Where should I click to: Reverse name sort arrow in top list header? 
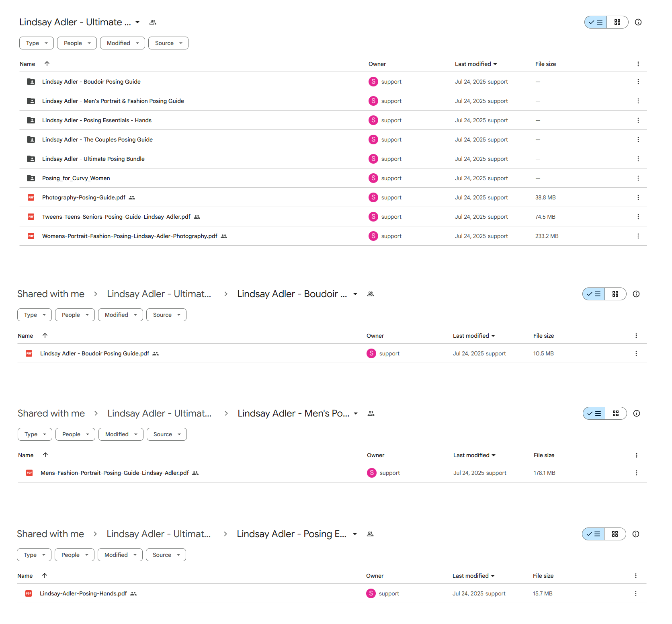click(47, 64)
